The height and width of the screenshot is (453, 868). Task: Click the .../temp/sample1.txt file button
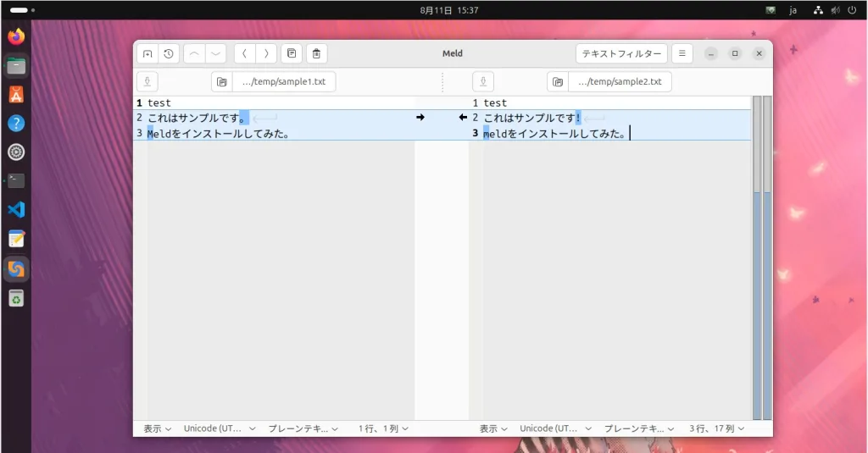click(284, 82)
